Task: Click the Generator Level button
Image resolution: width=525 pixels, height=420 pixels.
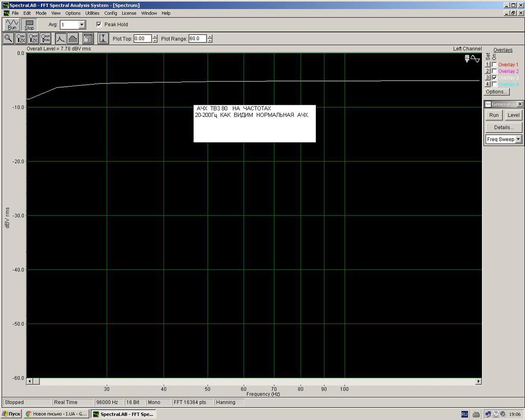Action: coord(513,115)
